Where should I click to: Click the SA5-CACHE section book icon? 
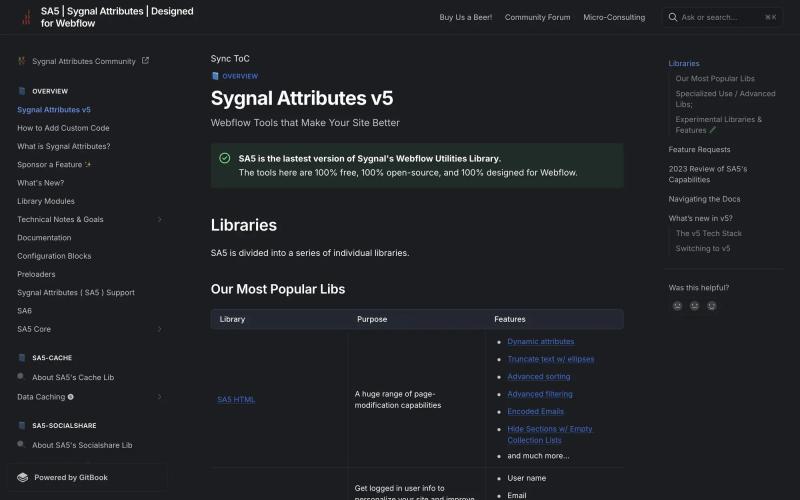click(x=21, y=358)
